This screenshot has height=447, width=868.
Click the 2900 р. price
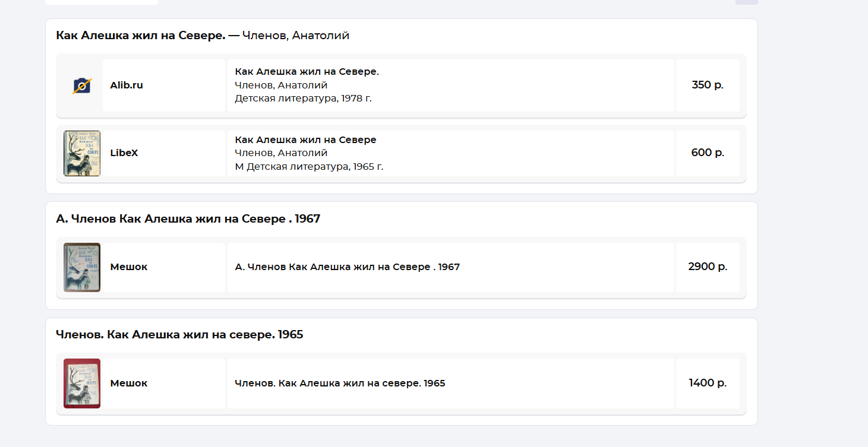[x=708, y=267]
